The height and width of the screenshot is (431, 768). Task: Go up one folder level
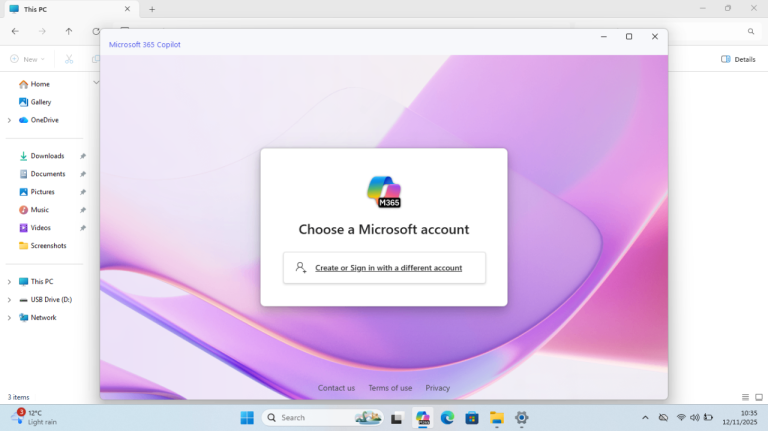point(69,31)
